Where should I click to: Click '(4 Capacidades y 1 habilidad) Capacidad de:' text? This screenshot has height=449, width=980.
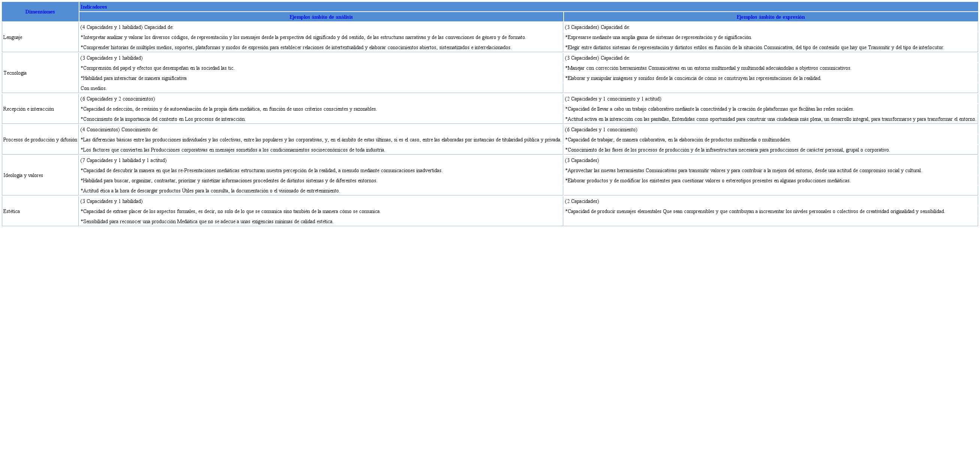127,27
